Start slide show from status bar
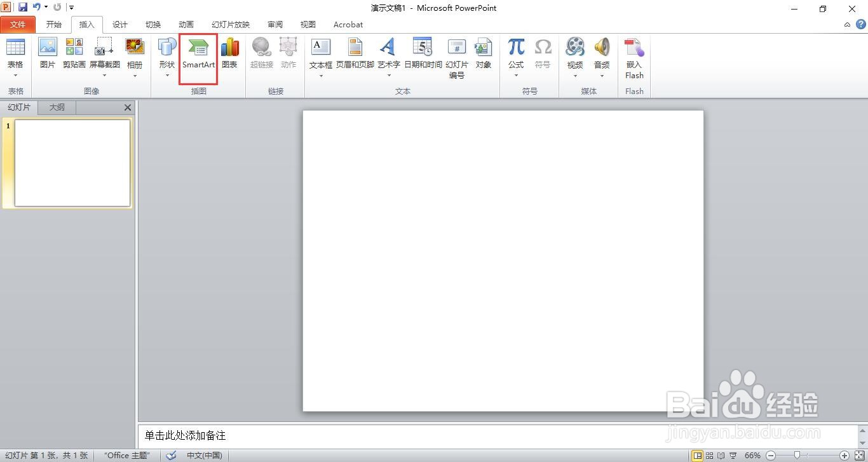 coord(733,456)
